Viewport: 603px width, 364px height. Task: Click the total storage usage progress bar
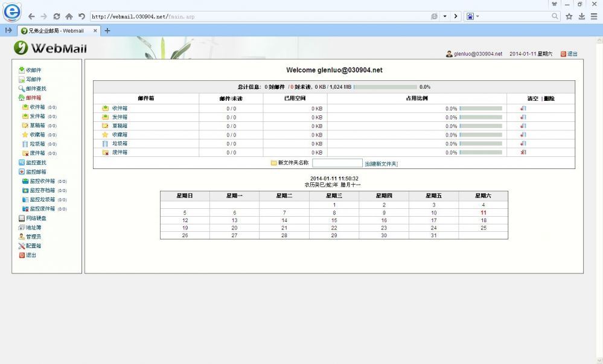tap(385, 87)
